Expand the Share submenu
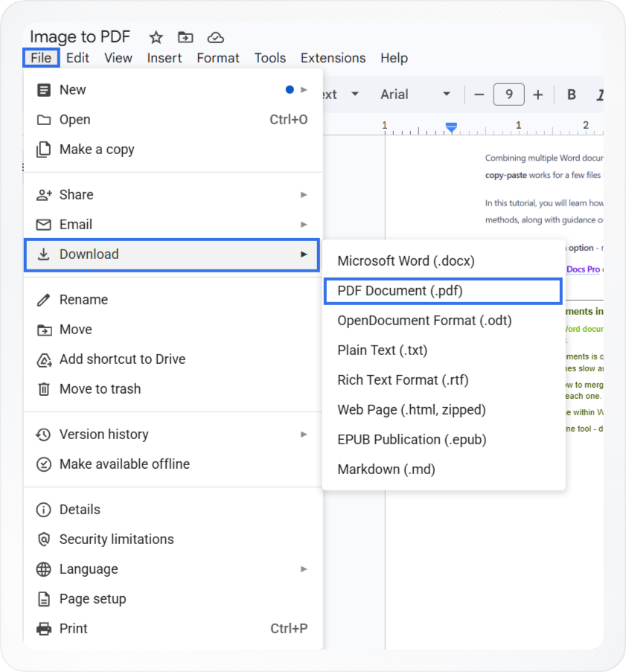The width and height of the screenshot is (626, 672). 304,195
